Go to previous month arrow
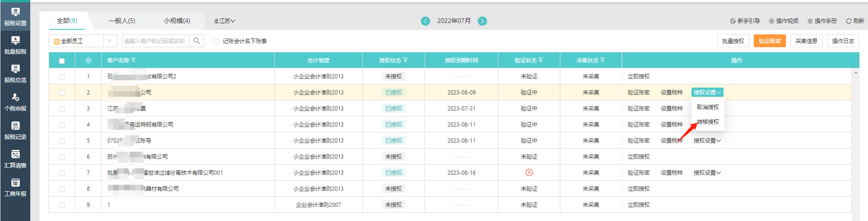 pos(426,21)
